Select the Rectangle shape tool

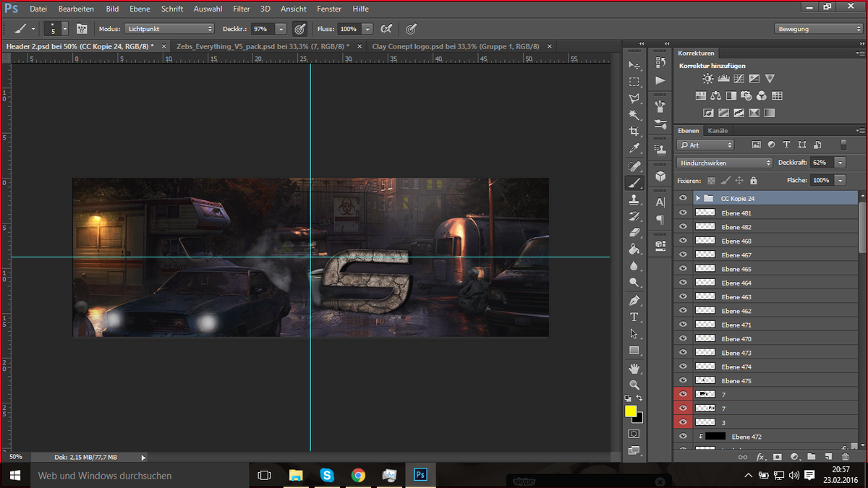click(634, 351)
